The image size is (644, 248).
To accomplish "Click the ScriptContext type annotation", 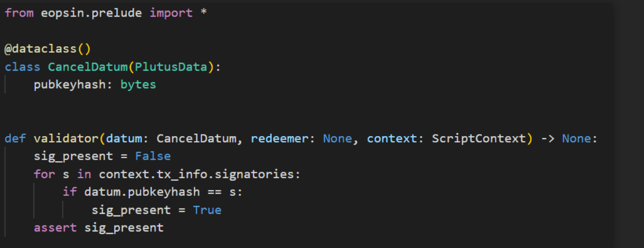I will pyautogui.click(x=478, y=138).
